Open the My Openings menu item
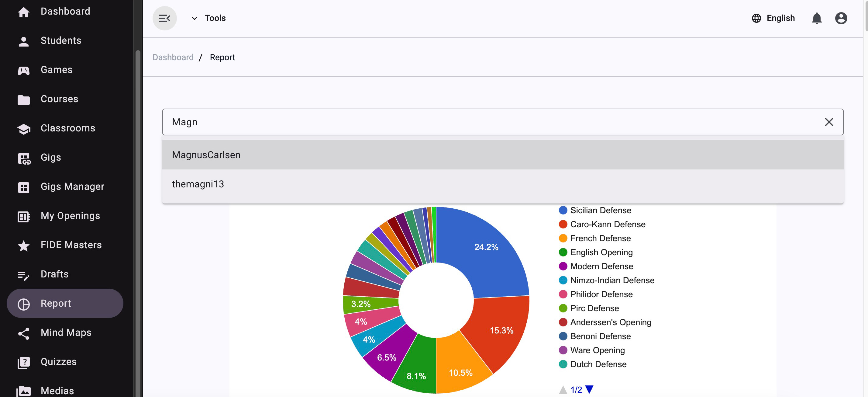 click(70, 216)
